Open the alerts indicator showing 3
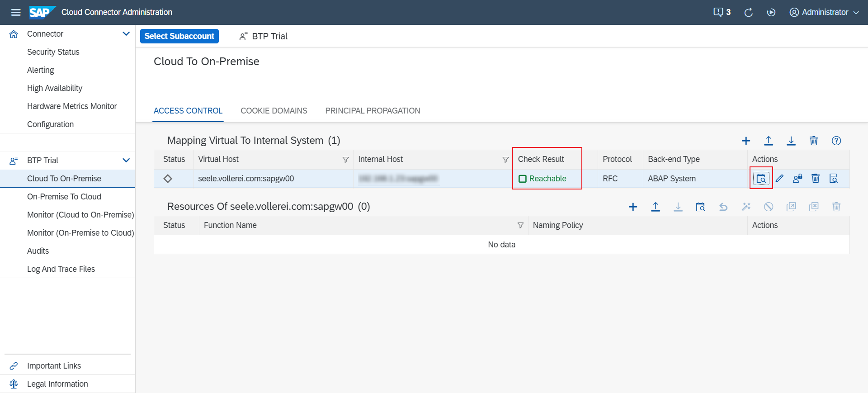This screenshot has width=868, height=393. 722,12
